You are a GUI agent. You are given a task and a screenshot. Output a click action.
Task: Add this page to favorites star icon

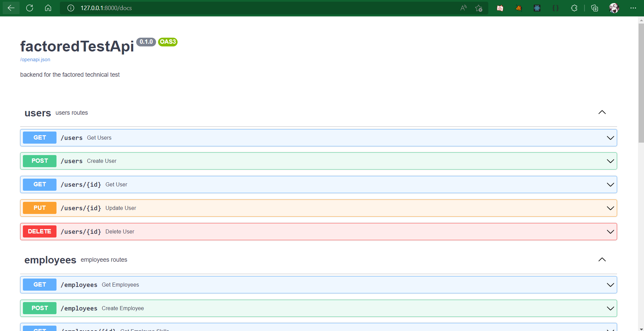click(x=479, y=8)
